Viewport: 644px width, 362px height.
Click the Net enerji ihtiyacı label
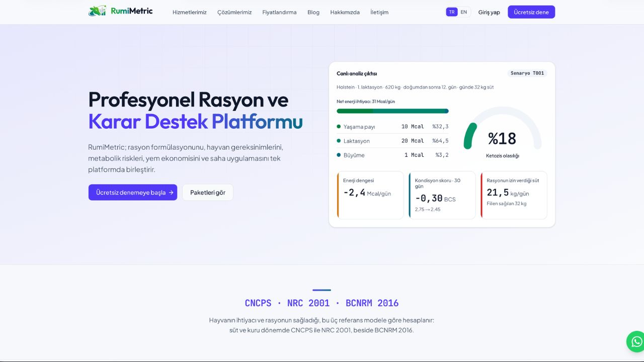click(366, 101)
